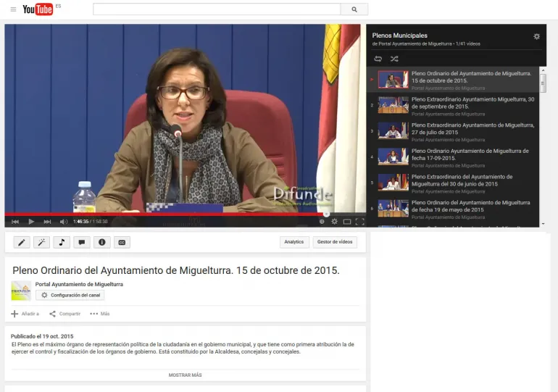The image size is (558, 392).
Task: Toggle playlist repeat (loop) mode
Action: tap(378, 59)
